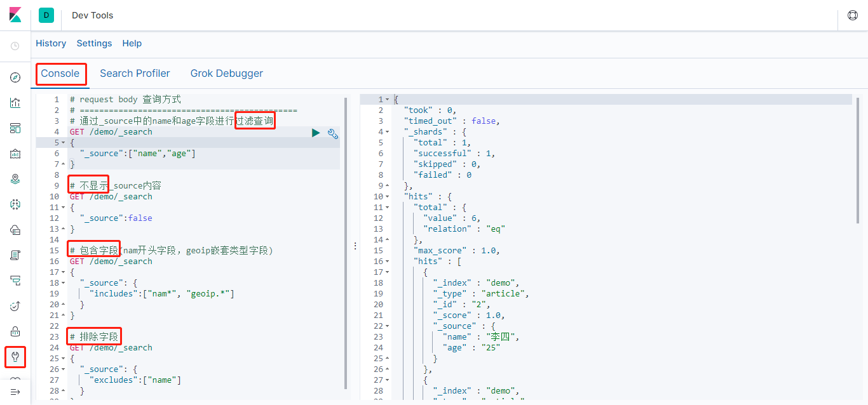
Task: Fold the _source block at editor line 18
Action: coord(63,283)
